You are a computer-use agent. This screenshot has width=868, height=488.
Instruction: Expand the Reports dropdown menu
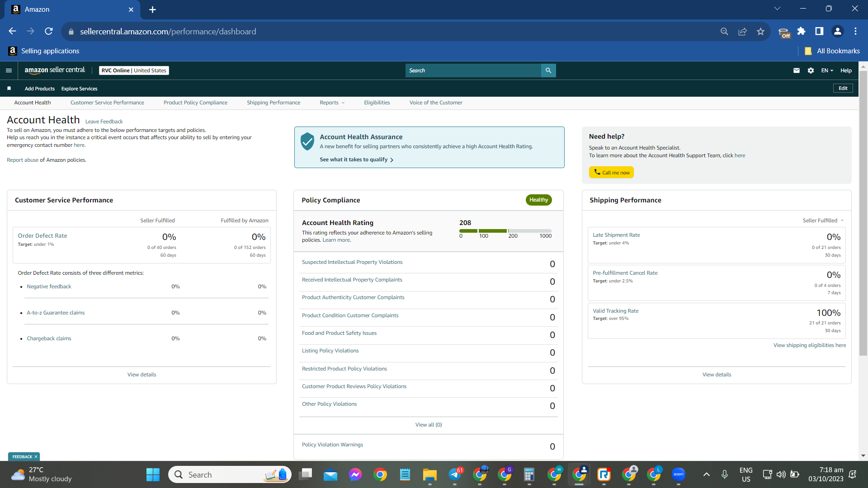(332, 103)
